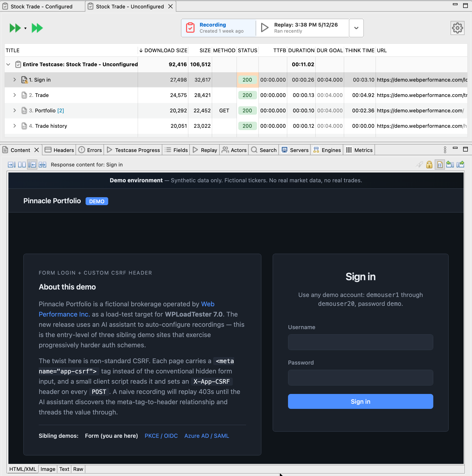Select the Replay 3:38 PM 5/12/26 entry

(303, 28)
